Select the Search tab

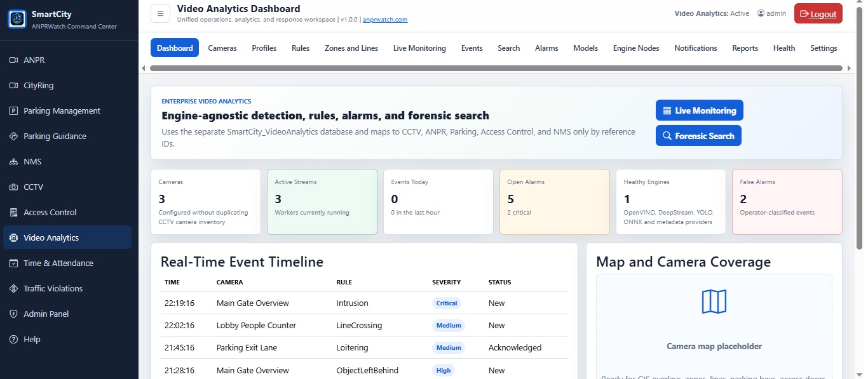[x=509, y=48]
